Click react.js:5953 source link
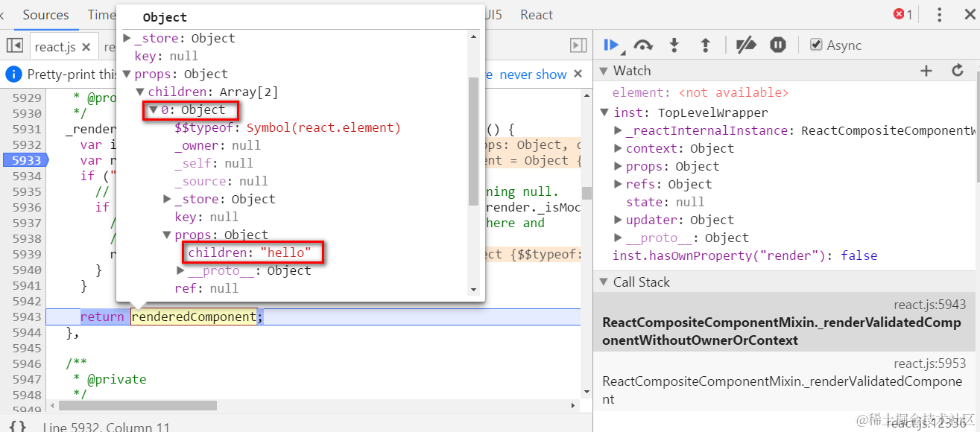The height and width of the screenshot is (432, 980). coord(929,363)
